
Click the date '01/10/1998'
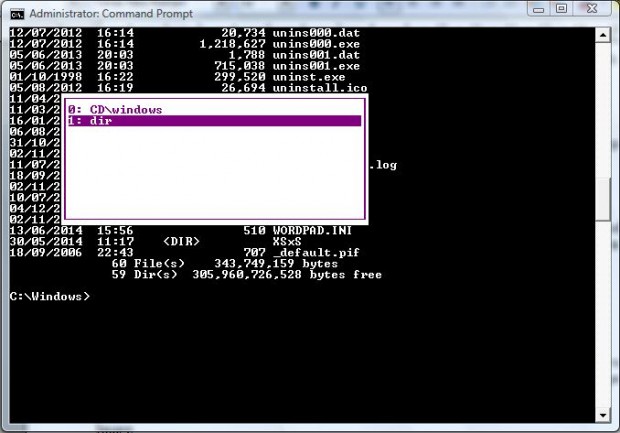46,77
